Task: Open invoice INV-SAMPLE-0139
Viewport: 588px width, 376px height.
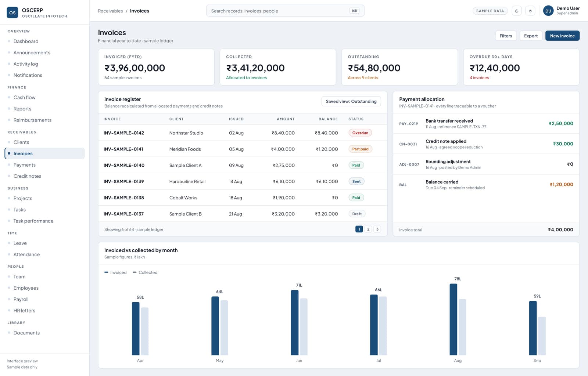Action: tap(123, 181)
